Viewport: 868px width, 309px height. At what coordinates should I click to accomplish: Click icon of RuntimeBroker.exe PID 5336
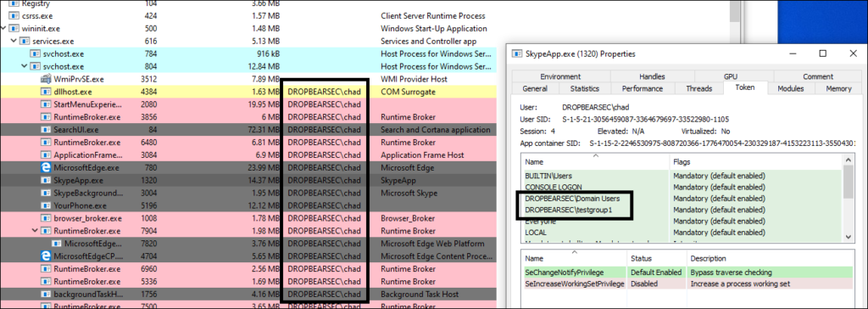tap(46, 281)
